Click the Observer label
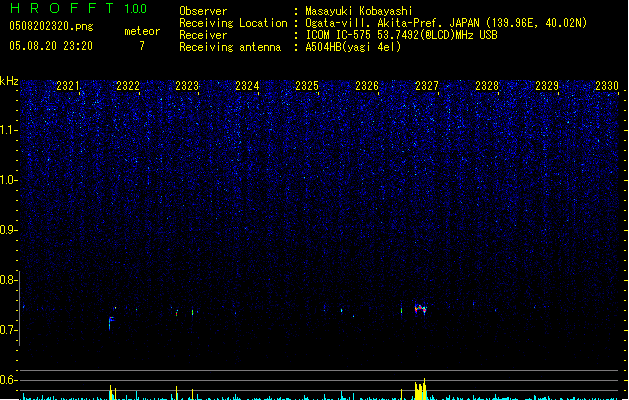The width and height of the screenshot is (629, 400). (203, 11)
